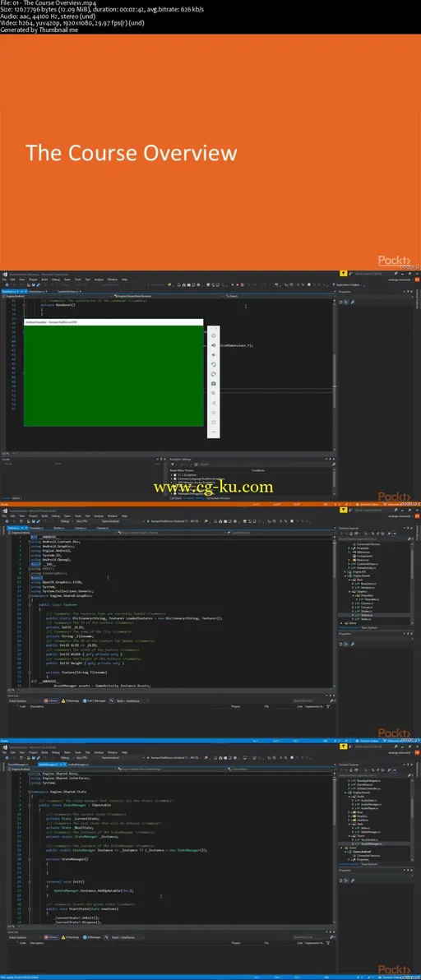Click the volume down icon on the emulator toolbar

click(x=214, y=354)
